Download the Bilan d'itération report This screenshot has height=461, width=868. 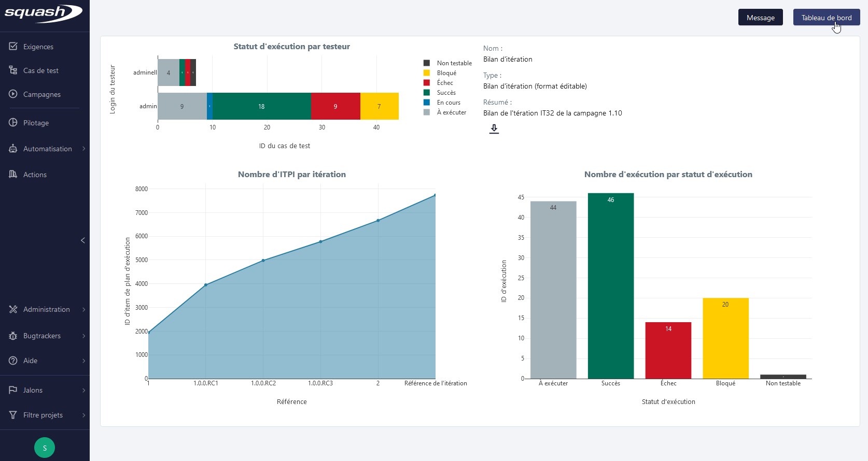click(494, 129)
